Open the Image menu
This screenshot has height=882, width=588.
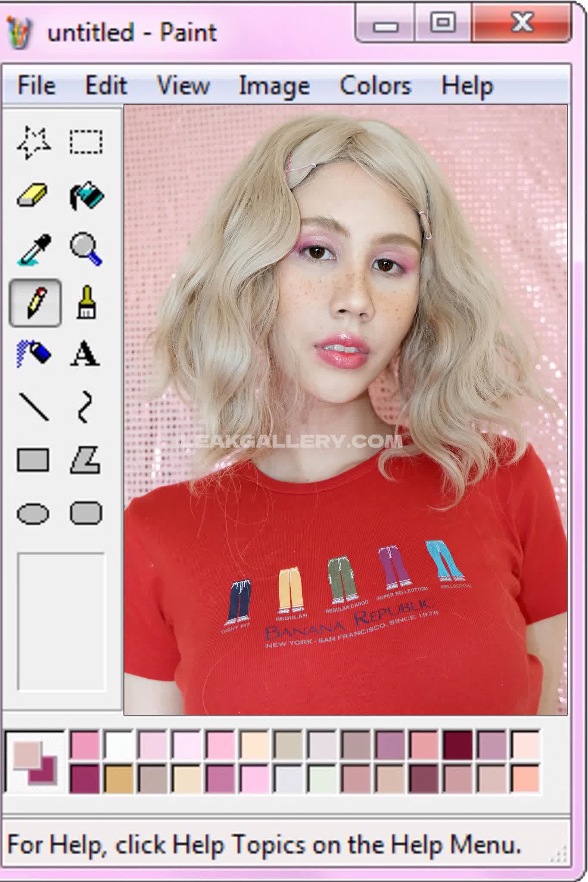274,86
